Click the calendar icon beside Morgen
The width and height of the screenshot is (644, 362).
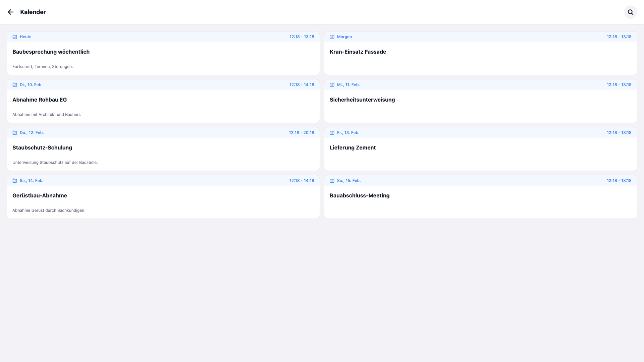point(332,37)
